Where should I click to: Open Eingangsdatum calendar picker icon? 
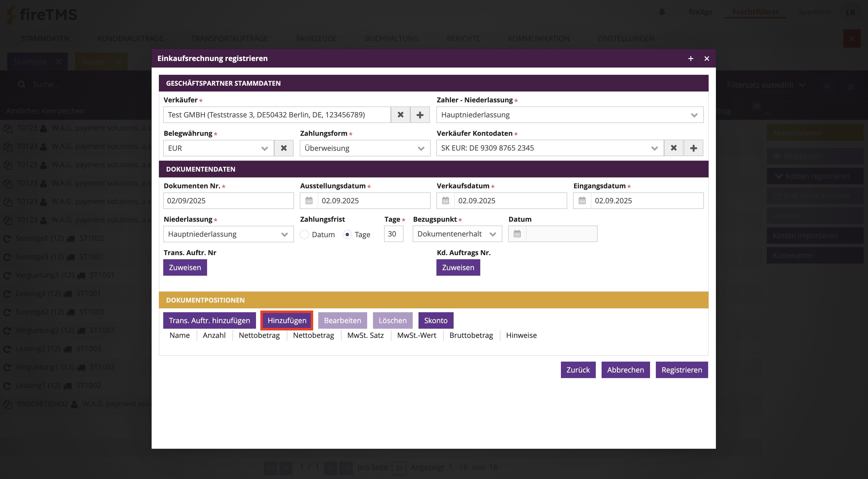click(x=582, y=201)
